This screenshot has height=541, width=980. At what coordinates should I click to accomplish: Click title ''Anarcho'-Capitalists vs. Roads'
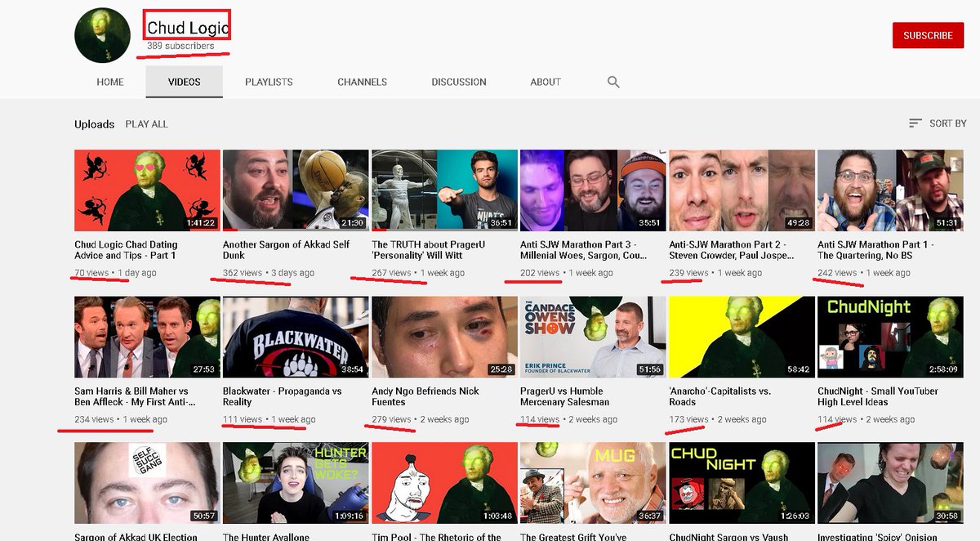point(719,396)
